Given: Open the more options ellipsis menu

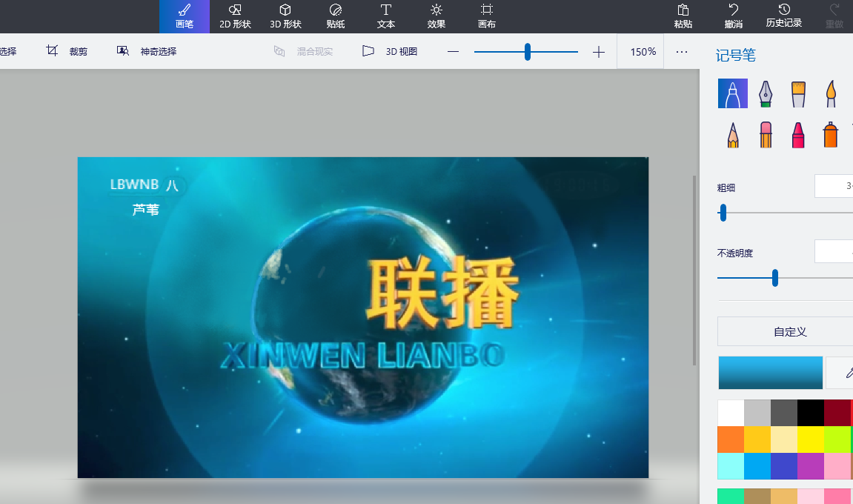Looking at the screenshot, I should pyautogui.click(x=682, y=52).
